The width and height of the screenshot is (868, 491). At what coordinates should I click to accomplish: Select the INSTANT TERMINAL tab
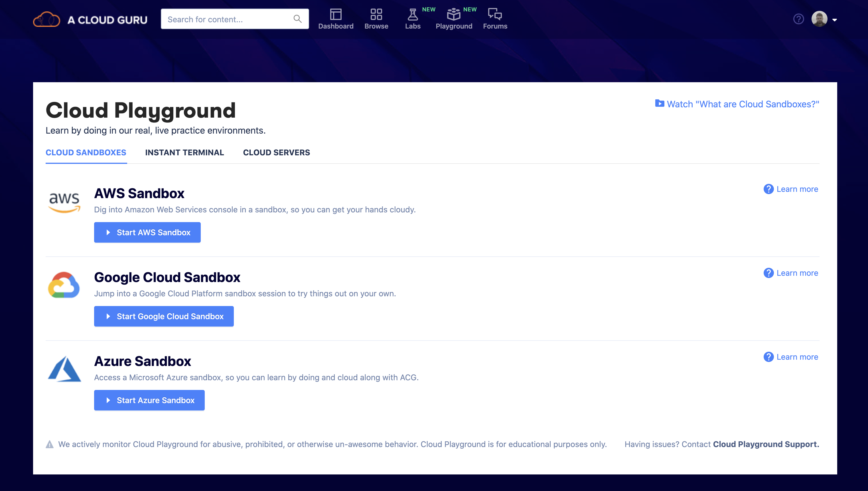tap(184, 152)
